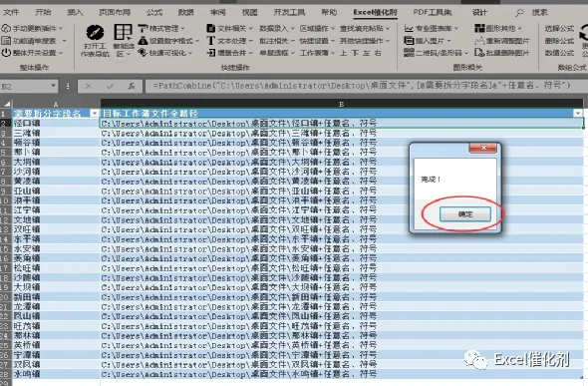
Task: Click the 增删合并 arrow icon
Action: tap(211, 53)
